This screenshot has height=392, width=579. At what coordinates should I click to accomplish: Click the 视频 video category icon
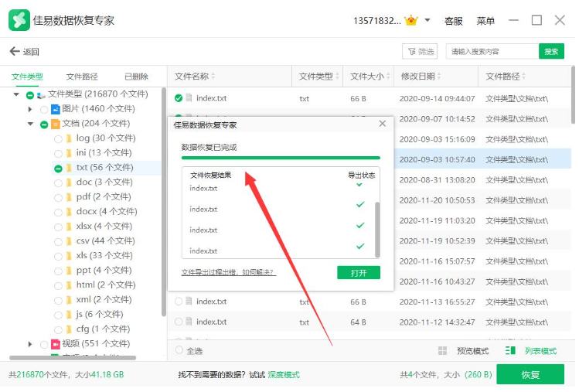pos(55,344)
